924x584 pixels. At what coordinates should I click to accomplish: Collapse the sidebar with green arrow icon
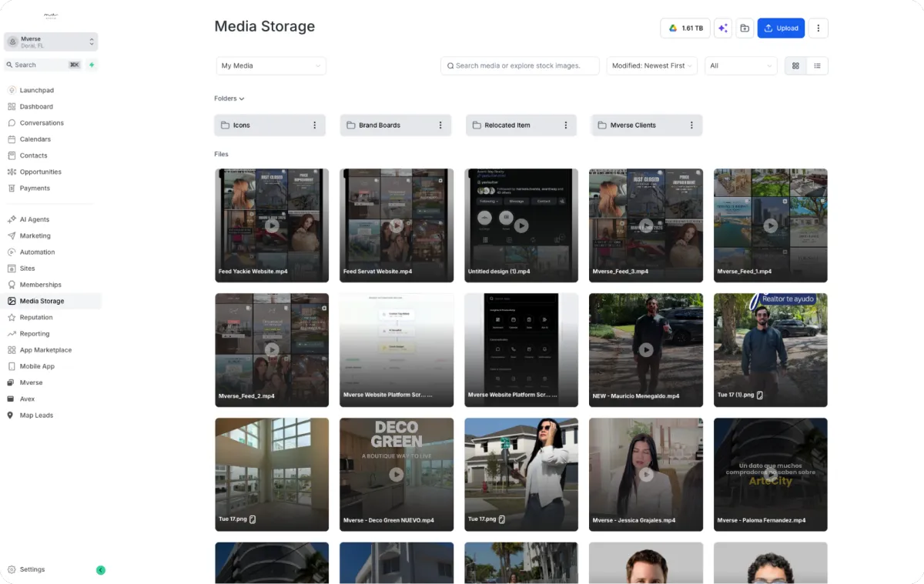coord(101,570)
